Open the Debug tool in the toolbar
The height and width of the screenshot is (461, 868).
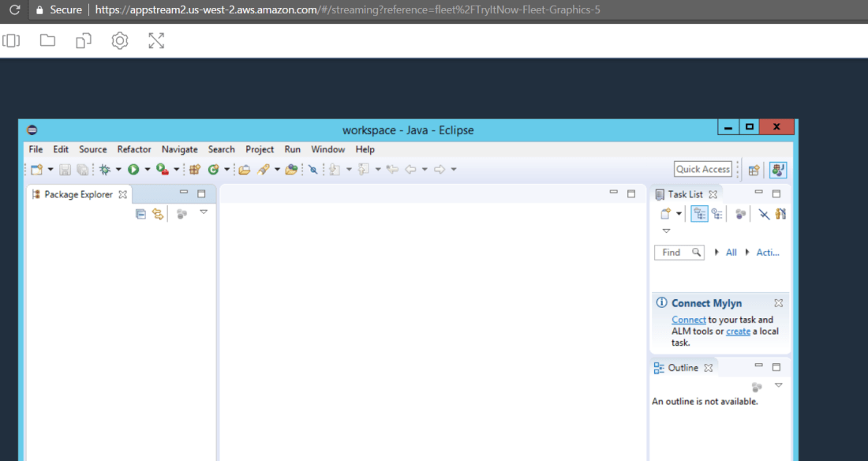[106, 169]
